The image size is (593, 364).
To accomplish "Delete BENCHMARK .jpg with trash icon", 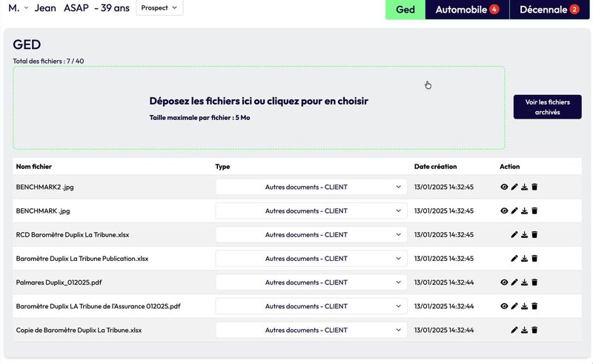I will pyautogui.click(x=534, y=211).
